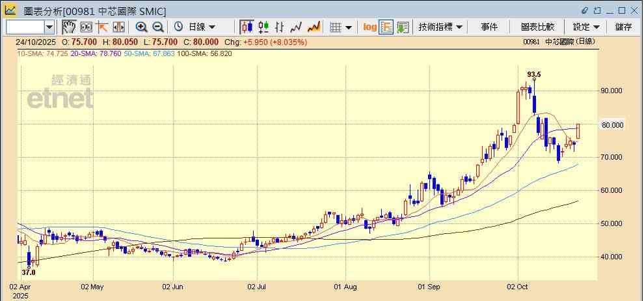The image size is (644, 301).
Task: Open the 技術指標 menu
Action: (x=440, y=27)
